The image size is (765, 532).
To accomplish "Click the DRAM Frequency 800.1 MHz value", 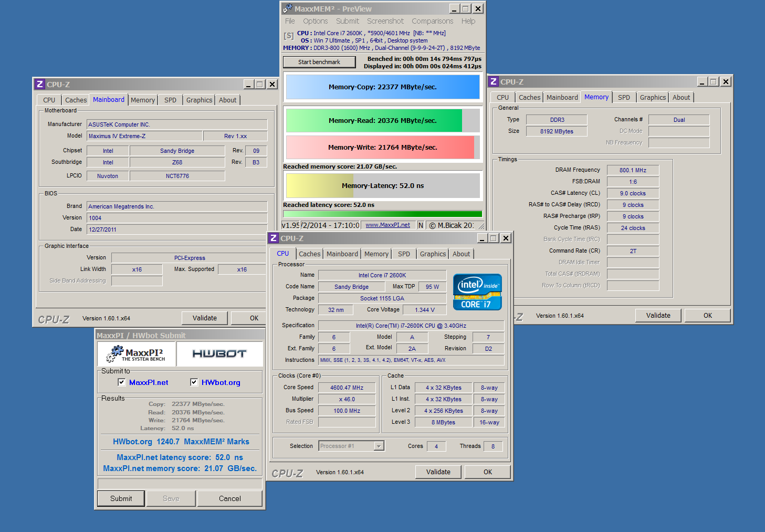I will [633, 170].
